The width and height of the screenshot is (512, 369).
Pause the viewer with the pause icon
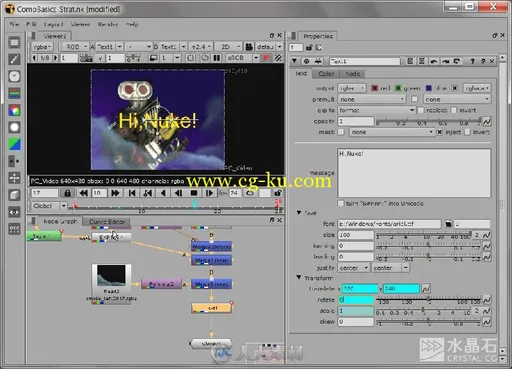tap(217, 58)
